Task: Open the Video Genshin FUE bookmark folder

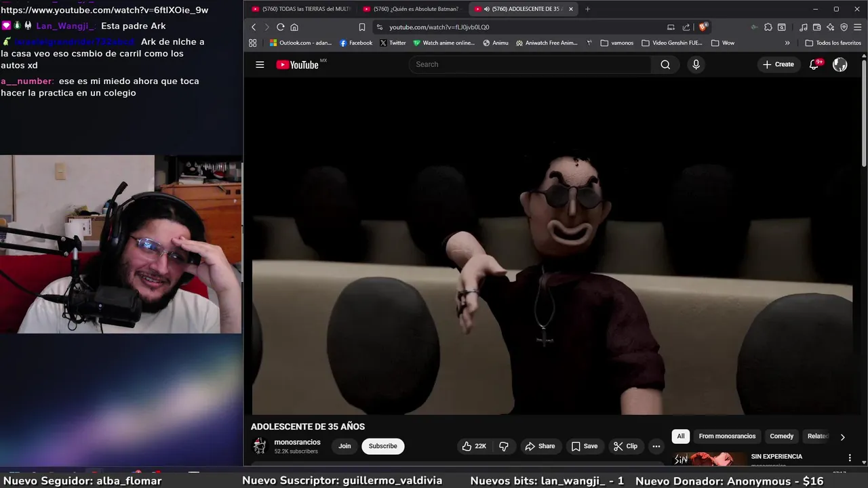Action: click(671, 43)
